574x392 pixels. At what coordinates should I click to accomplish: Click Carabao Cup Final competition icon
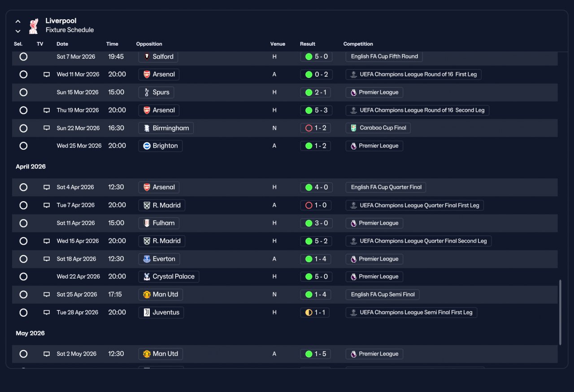353,128
